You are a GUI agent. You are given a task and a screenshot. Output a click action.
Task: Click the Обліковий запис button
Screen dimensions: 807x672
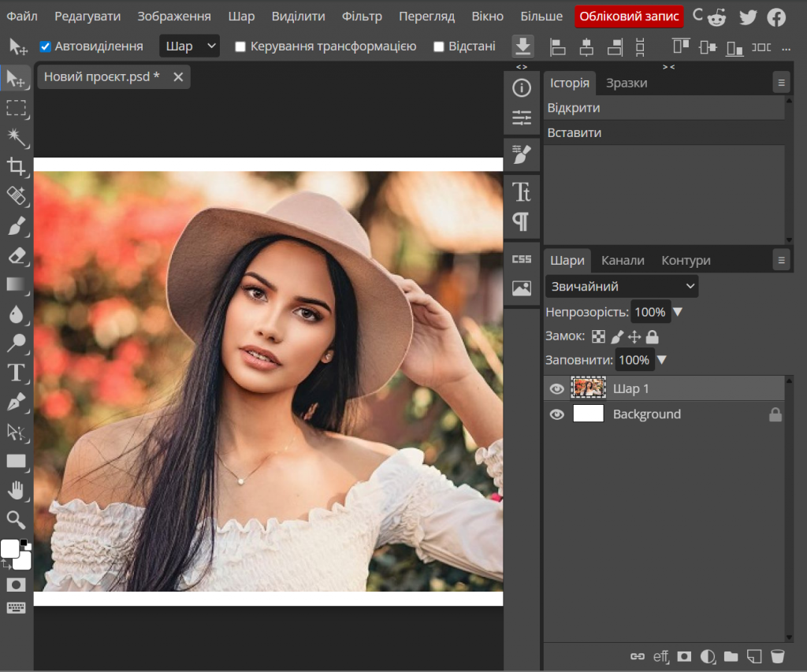click(629, 17)
